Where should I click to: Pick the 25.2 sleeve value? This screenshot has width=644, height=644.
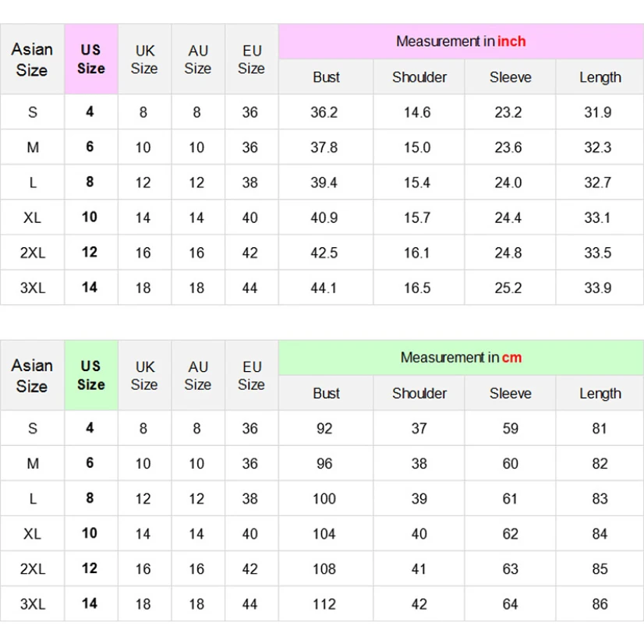tap(508, 288)
